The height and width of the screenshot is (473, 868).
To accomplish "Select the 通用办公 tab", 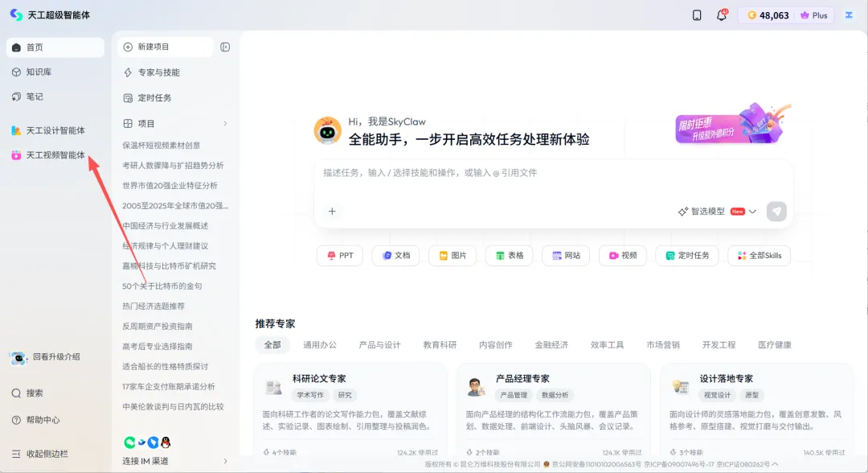I will click(x=319, y=345).
